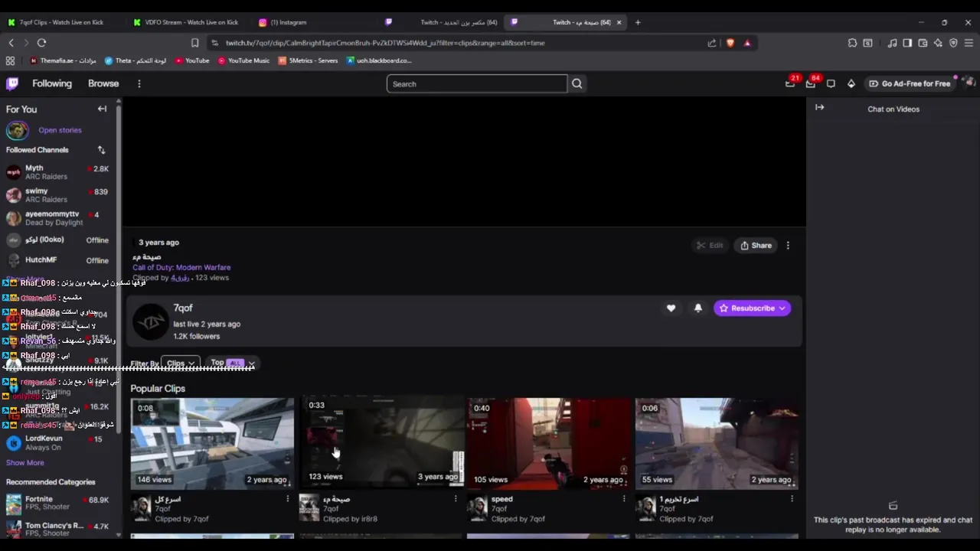Open Myth channel in sidebar

pos(59,172)
